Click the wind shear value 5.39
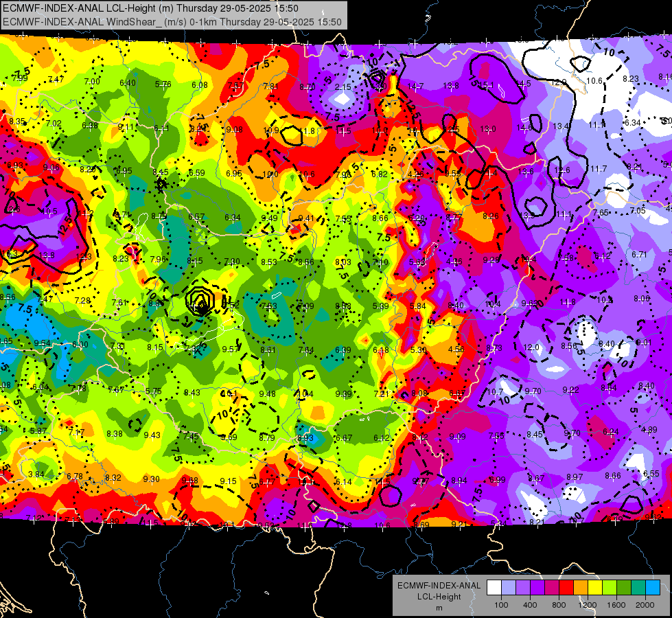672x618 pixels. click(x=380, y=306)
